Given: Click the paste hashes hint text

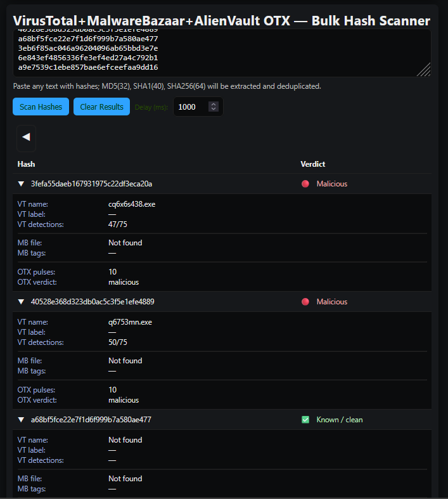Looking at the screenshot, I should click(x=167, y=86).
